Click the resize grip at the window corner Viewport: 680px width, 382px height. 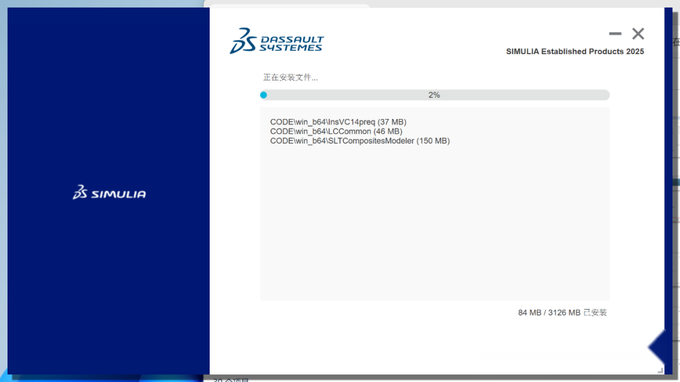(x=660, y=370)
